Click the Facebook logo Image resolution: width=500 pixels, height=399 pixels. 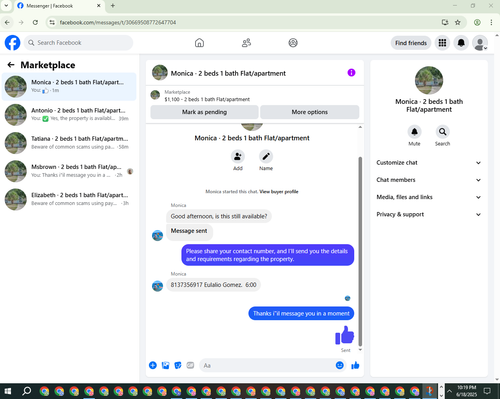pyautogui.click(x=12, y=43)
